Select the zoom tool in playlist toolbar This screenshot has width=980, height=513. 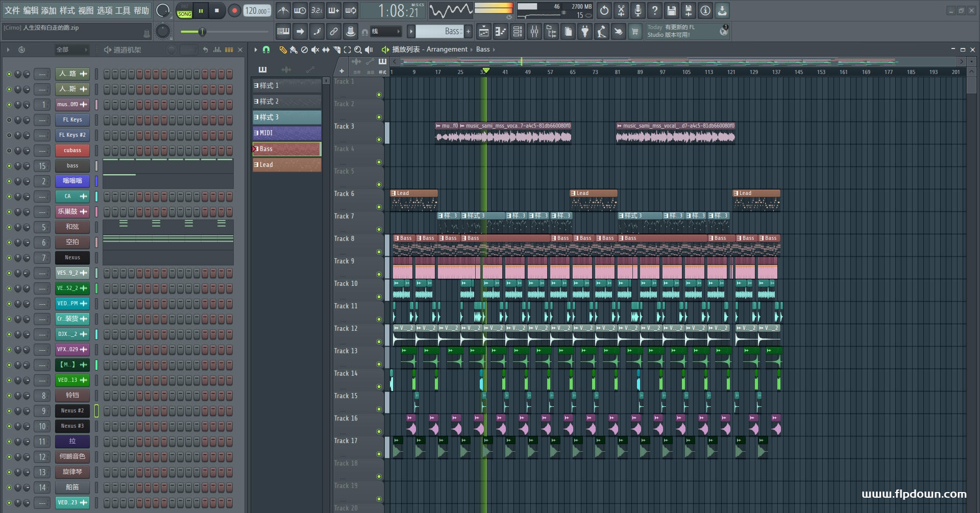[x=358, y=50]
